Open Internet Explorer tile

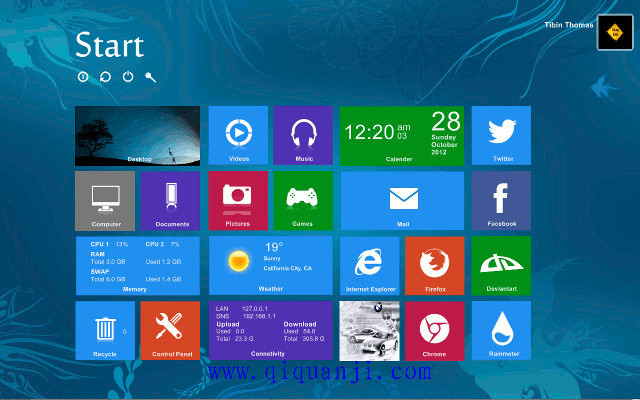369,265
